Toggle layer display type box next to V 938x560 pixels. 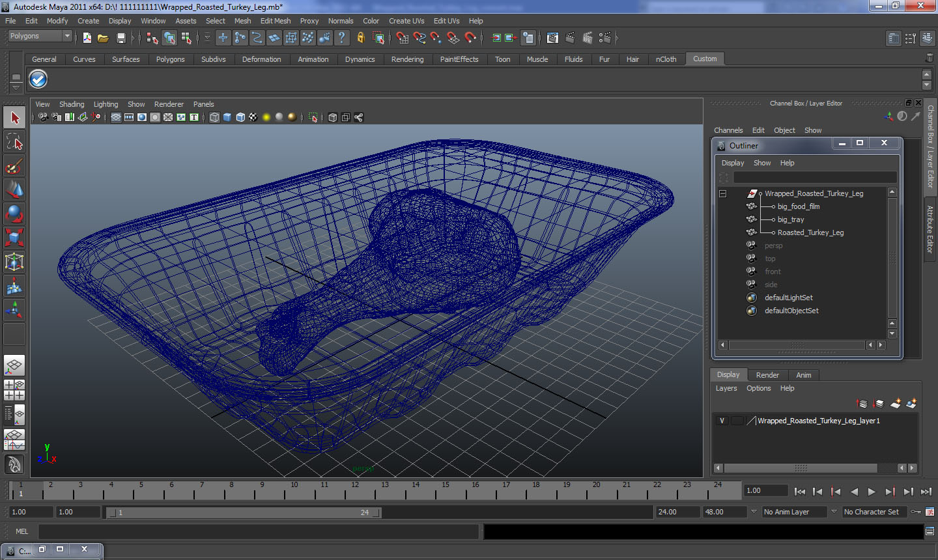(x=737, y=421)
